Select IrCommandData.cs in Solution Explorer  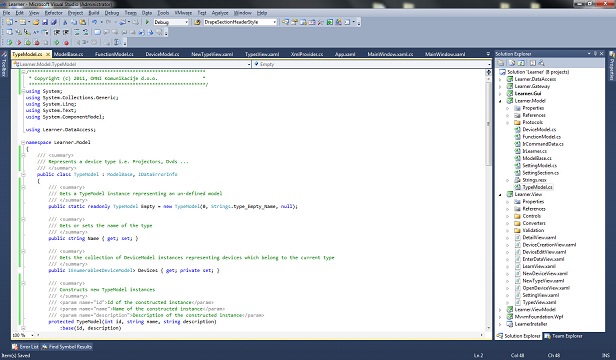coord(543,144)
